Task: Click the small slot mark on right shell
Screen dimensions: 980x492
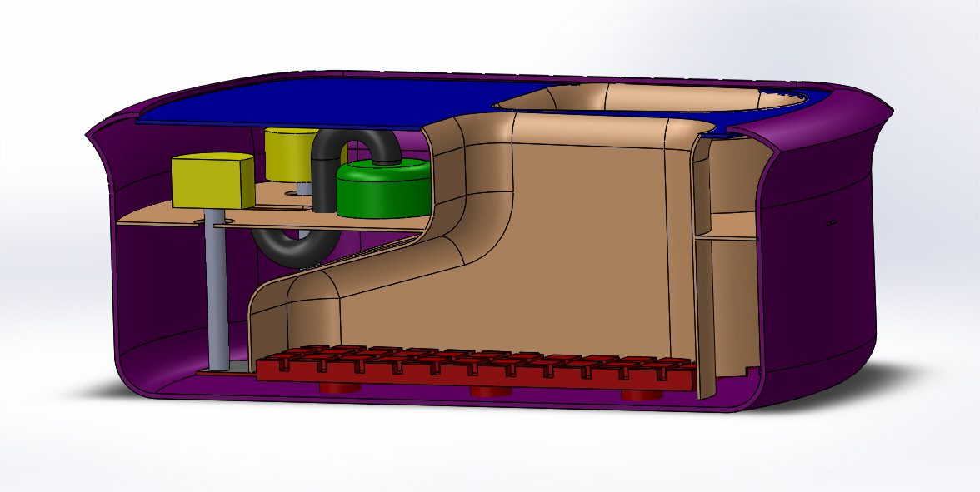Action: point(831,222)
